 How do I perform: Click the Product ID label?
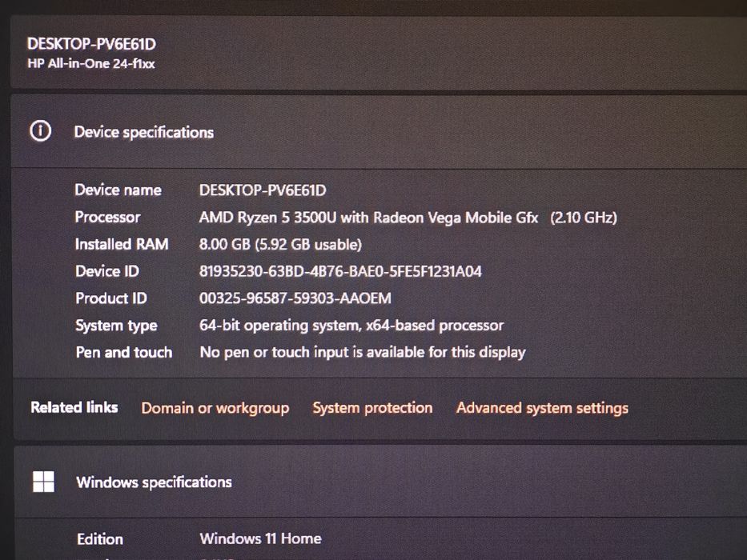click(x=111, y=298)
